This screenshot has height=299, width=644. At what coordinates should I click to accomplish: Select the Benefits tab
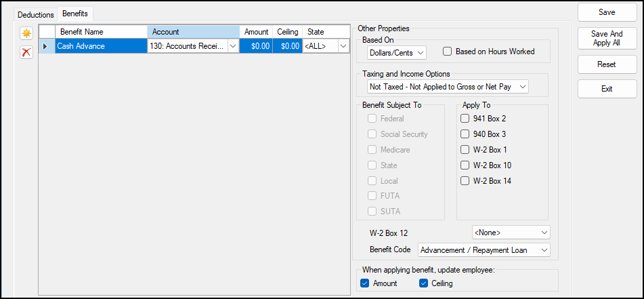(x=75, y=14)
